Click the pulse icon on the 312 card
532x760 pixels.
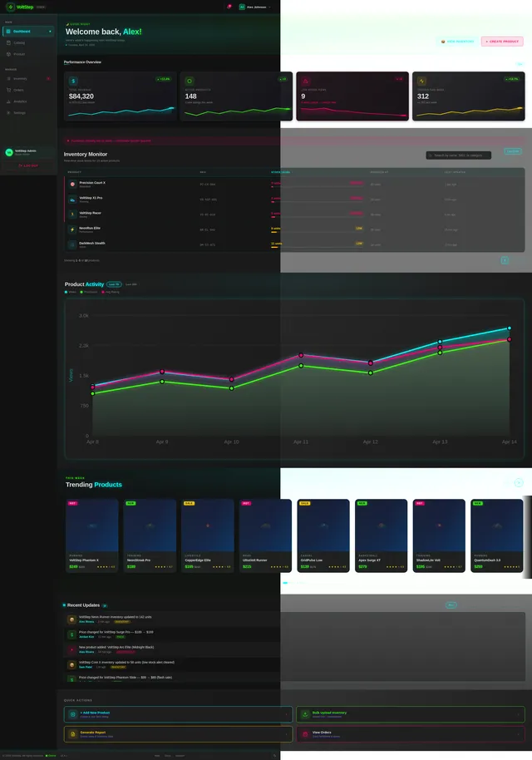point(421,81)
